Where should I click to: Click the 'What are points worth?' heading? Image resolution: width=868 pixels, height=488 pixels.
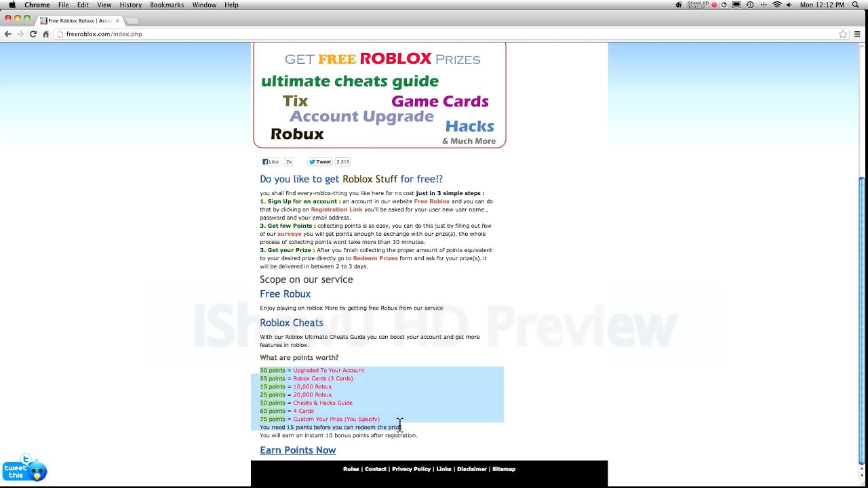tap(299, 358)
